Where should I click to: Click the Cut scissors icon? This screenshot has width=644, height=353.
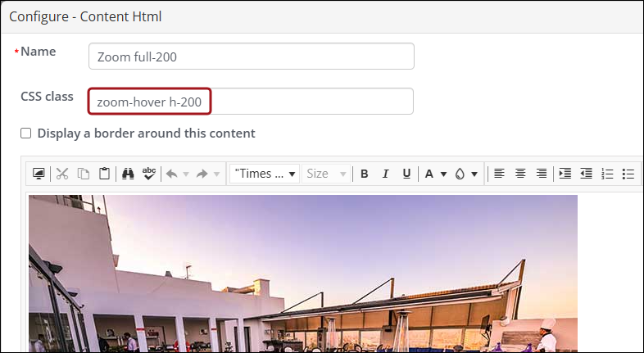[62, 174]
